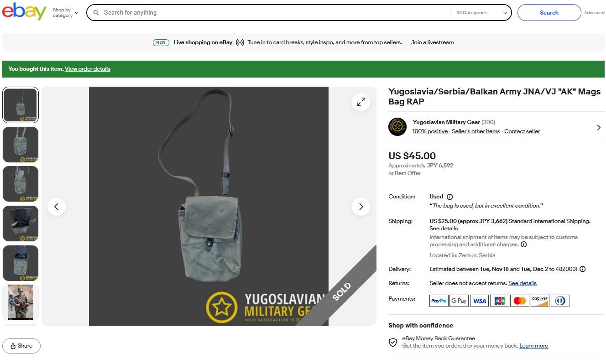Open the delivery estimate info icon
The width and height of the screenshot is (606, 364).
point(583,269)
